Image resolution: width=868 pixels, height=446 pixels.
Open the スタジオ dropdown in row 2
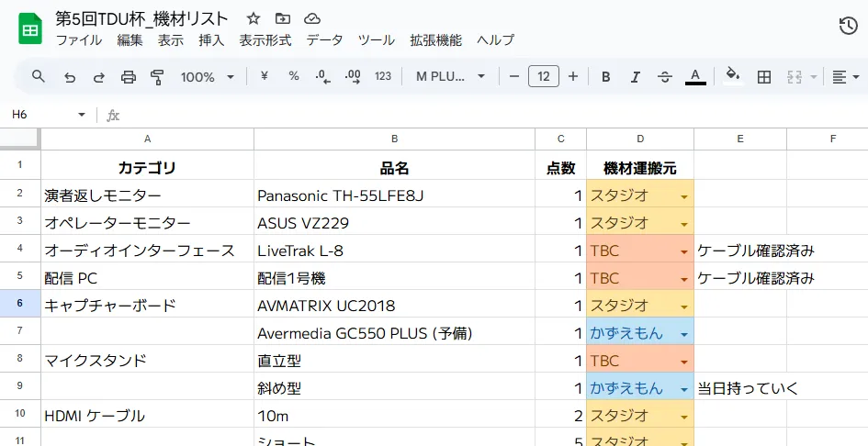click(x=684, y=196)
